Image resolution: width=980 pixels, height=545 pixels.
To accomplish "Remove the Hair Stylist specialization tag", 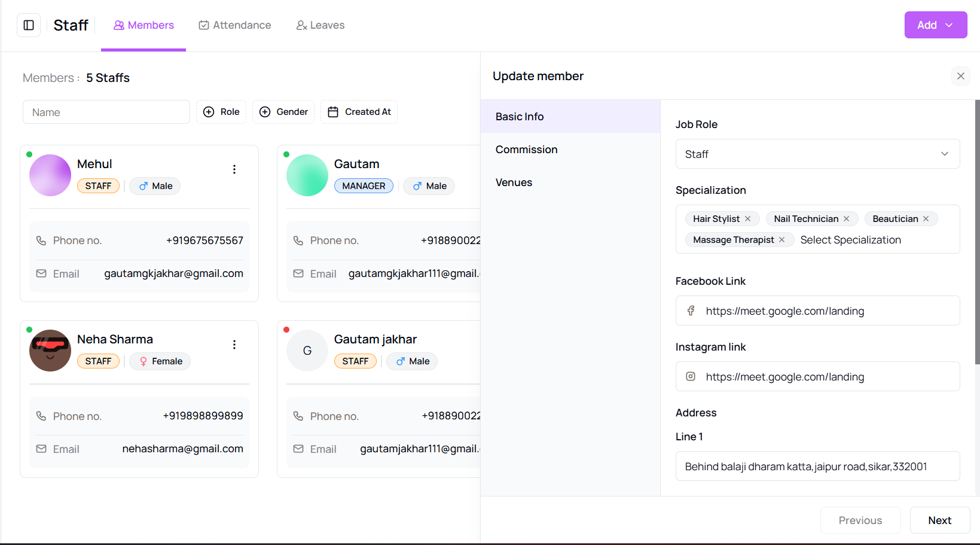I will (748, 219).
